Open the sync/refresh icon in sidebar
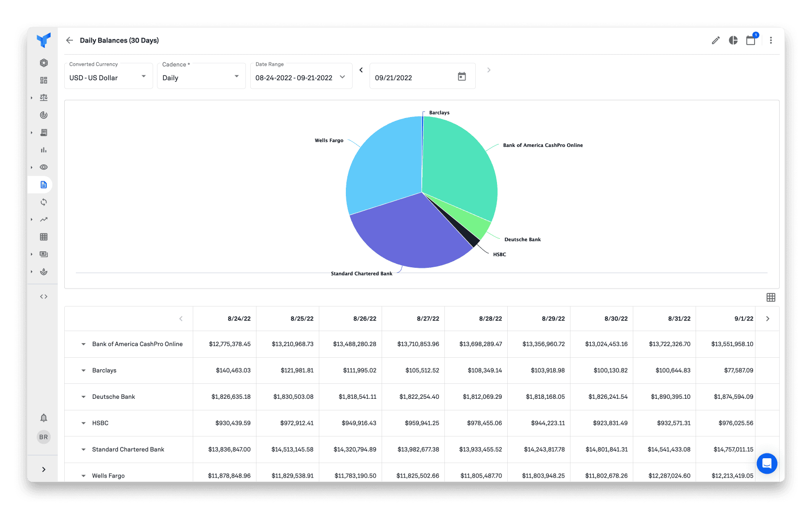This screenshot has width=812, height=509. click(43, 202)
